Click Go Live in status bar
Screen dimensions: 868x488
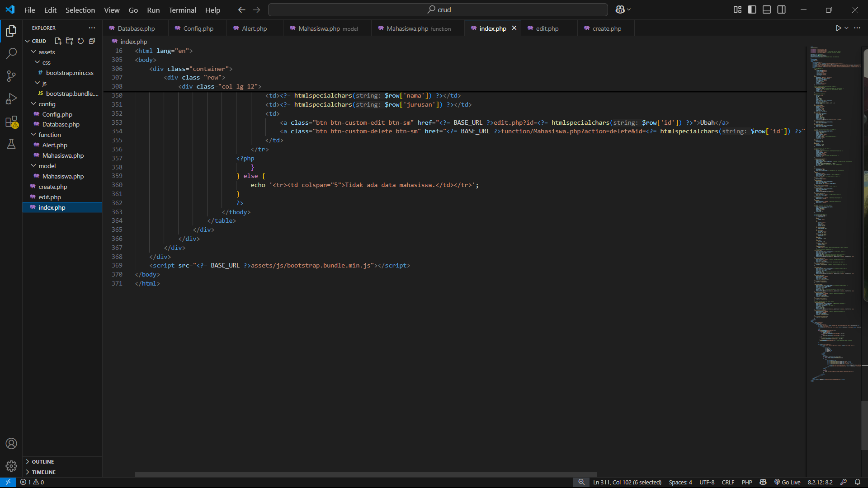787,482
